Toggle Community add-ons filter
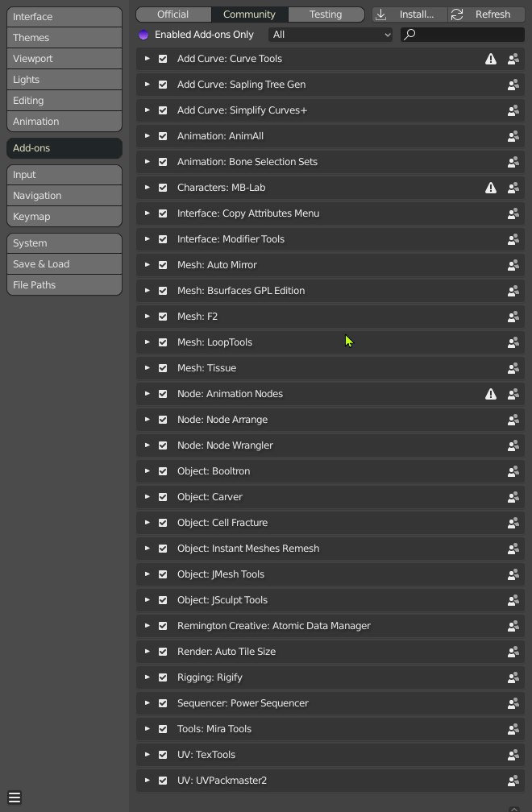This screenshot has width=532, height=812. [249, 14]
